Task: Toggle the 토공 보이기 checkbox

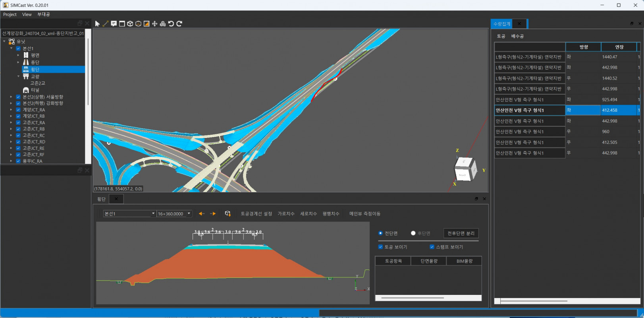Action: click(x=380, y=247)
